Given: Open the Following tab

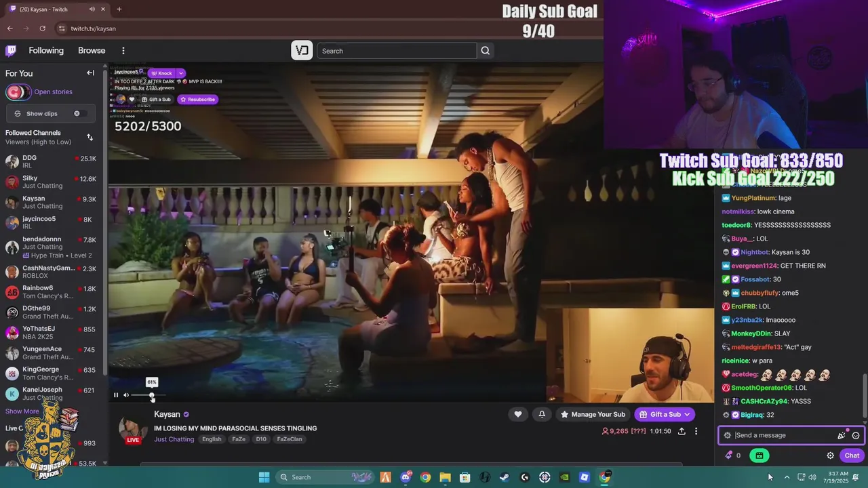Looking at the screenshot, I should 46,51.
